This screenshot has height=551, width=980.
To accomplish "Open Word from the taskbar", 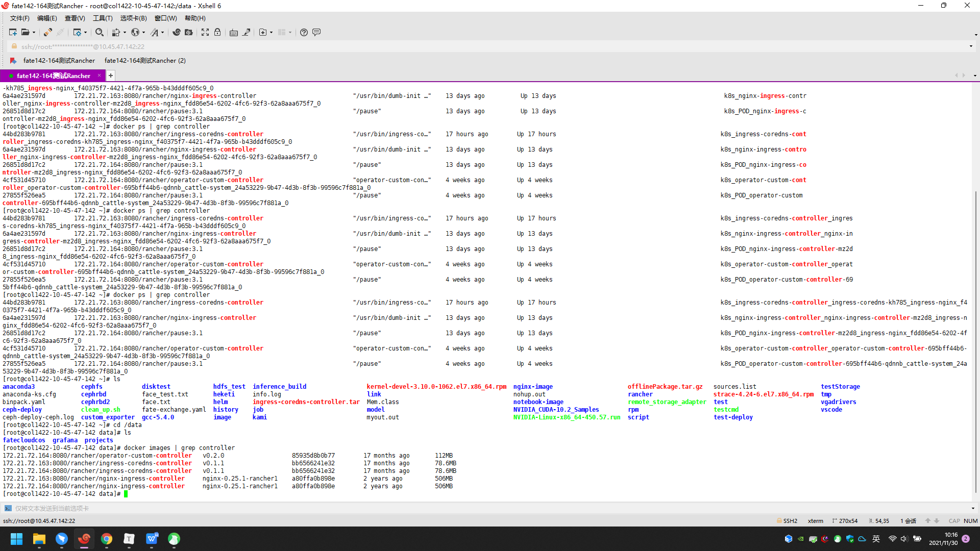I will pos(152,539).
